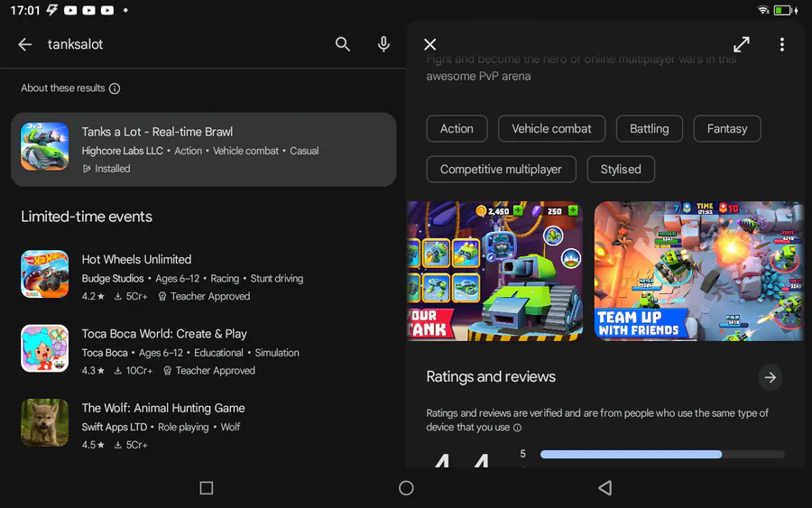The image size is (812, 508).
Task: Tap the Android recent apps square button
Action: click(206, 488)
